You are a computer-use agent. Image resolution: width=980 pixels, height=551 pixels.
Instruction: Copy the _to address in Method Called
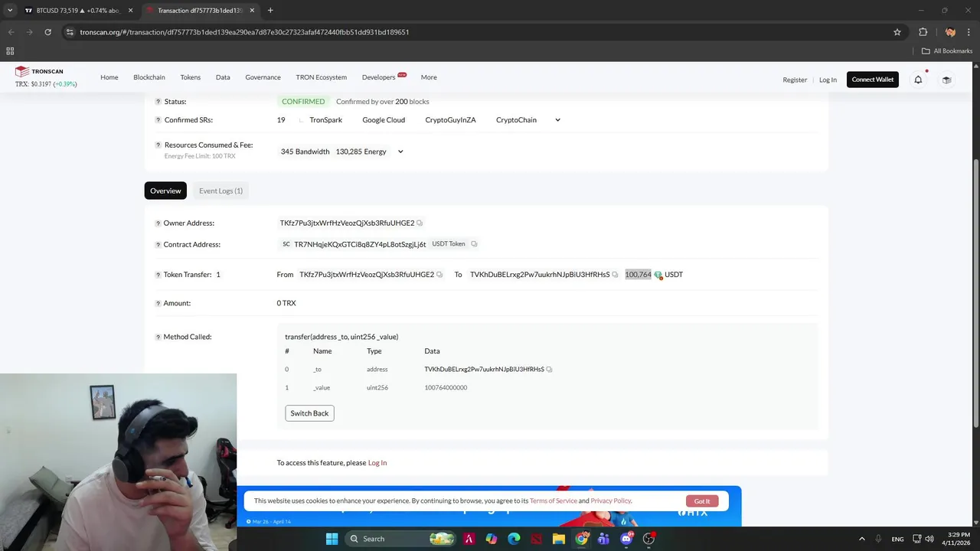(549, 370)
